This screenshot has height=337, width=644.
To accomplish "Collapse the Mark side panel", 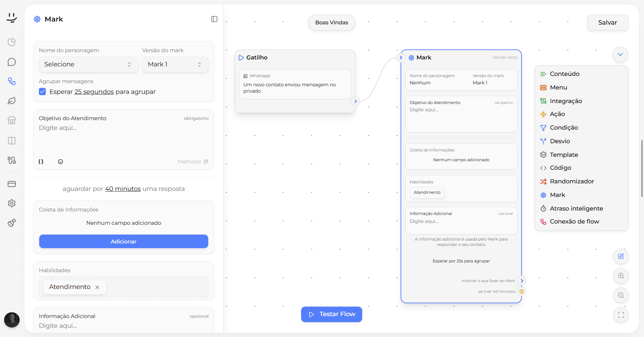I will coord(214,19).
